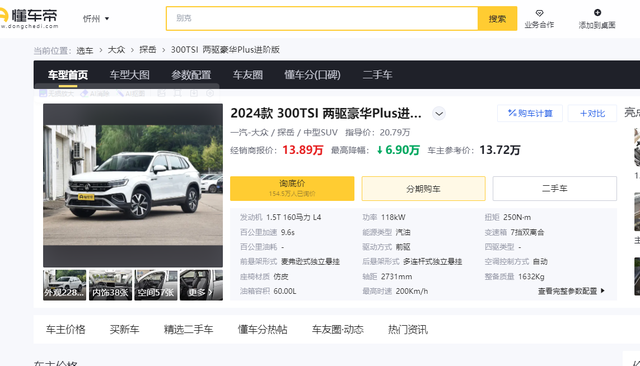This screenshot has height=366, width=640.
Task: Go to 大众 in the breadcrumb
Action: coord(116,50)
